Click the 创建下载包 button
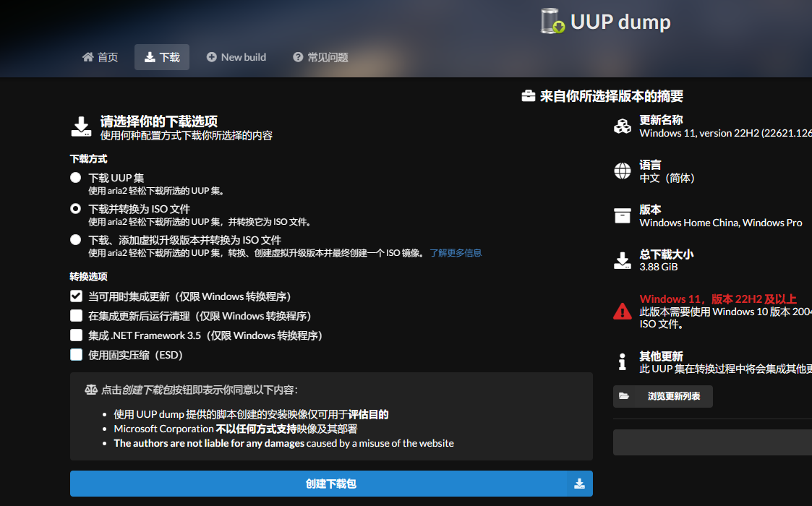This screenshot has width=812, height=506. coord(331,484)
